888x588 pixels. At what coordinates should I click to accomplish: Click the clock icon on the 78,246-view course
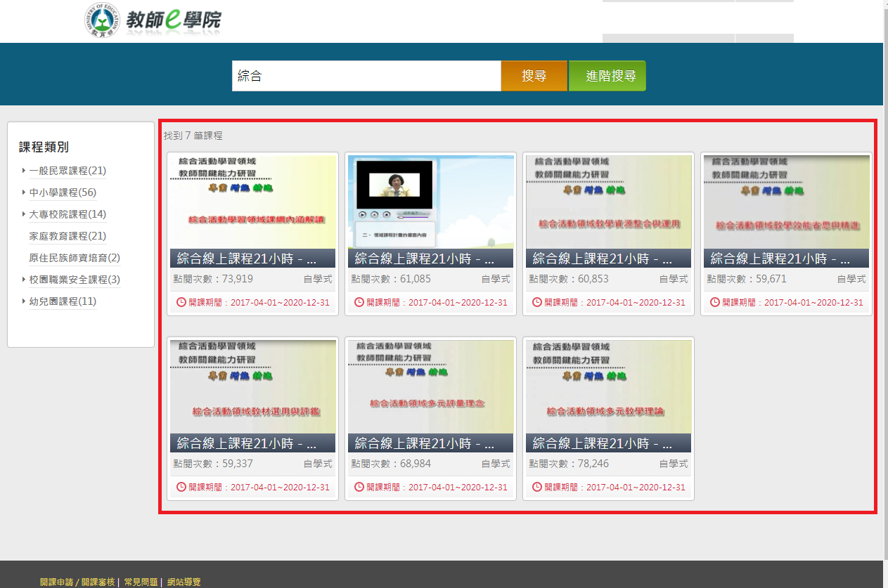tap(537, 487)
